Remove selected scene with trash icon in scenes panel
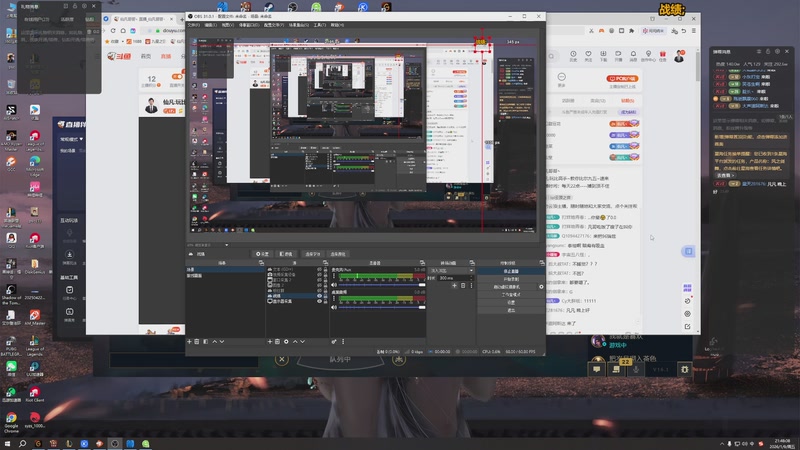Image resolution: width=800 pixels, height=450 pixels. coord(196,341)
